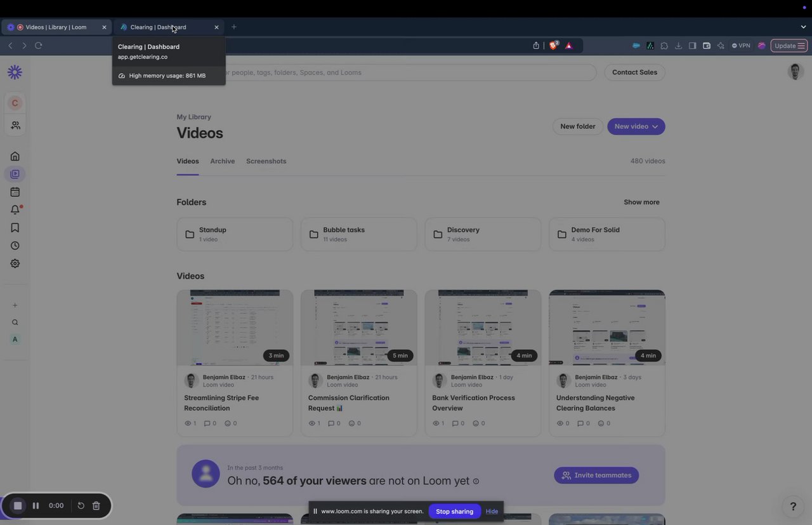Open the Library icon in the sidebar
This screenshot has height=525, width=812.
click(15, 174)
